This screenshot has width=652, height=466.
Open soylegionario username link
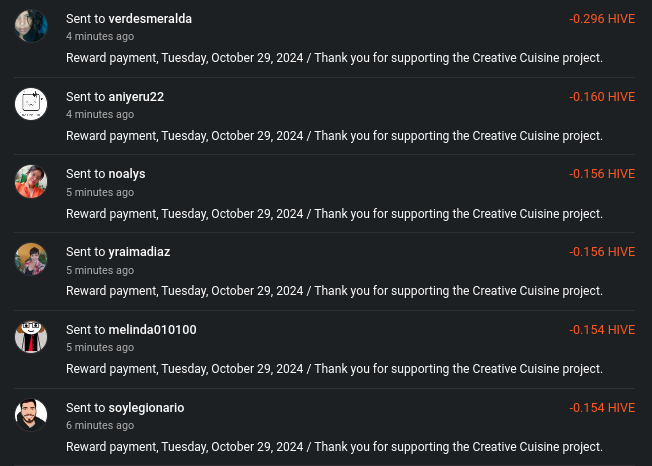(x=146, y=408)
